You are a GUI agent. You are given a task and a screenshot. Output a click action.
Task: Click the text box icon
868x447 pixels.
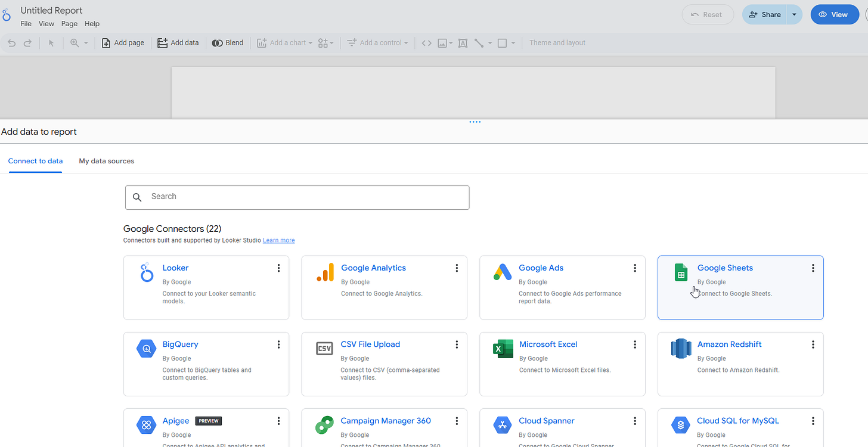[463, 43]
